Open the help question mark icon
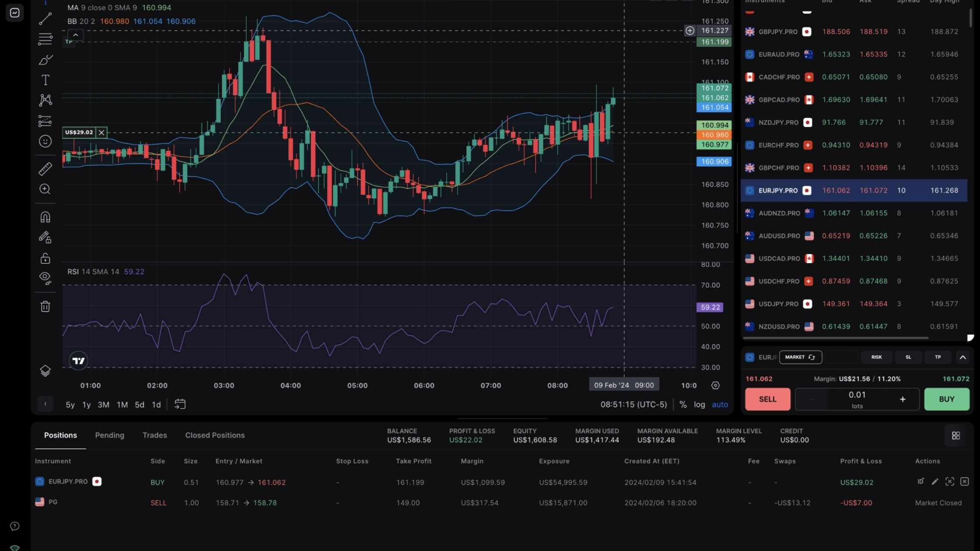Viewport: 980px width, 551px height. [x=14, y=526]
